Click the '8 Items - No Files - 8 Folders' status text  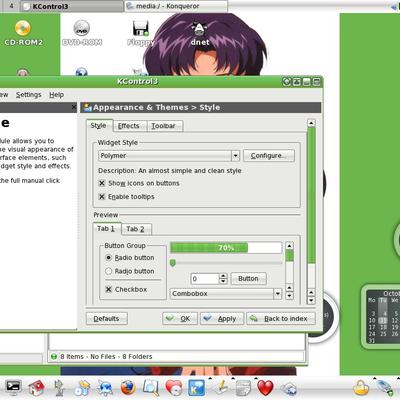click(106, 357)
